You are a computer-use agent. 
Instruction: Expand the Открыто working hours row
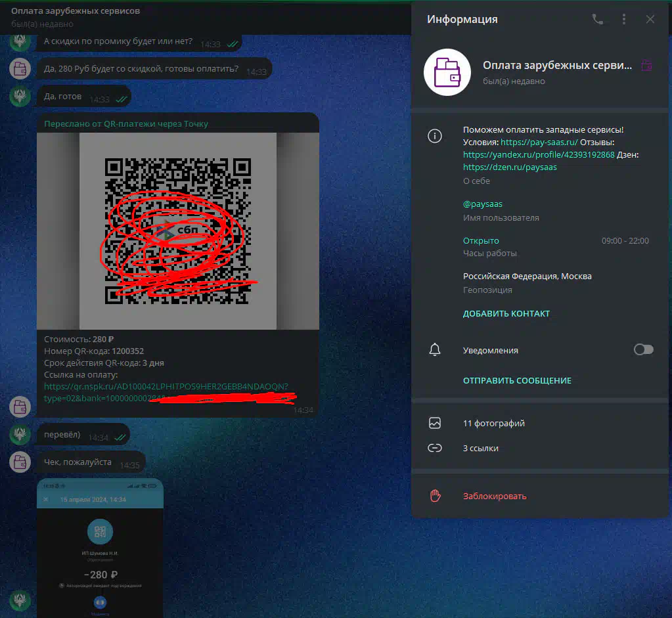(x=556, y=246)
